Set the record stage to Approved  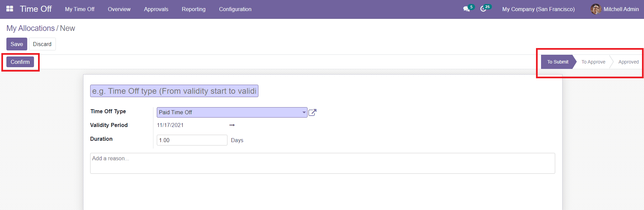pos(629,62)
